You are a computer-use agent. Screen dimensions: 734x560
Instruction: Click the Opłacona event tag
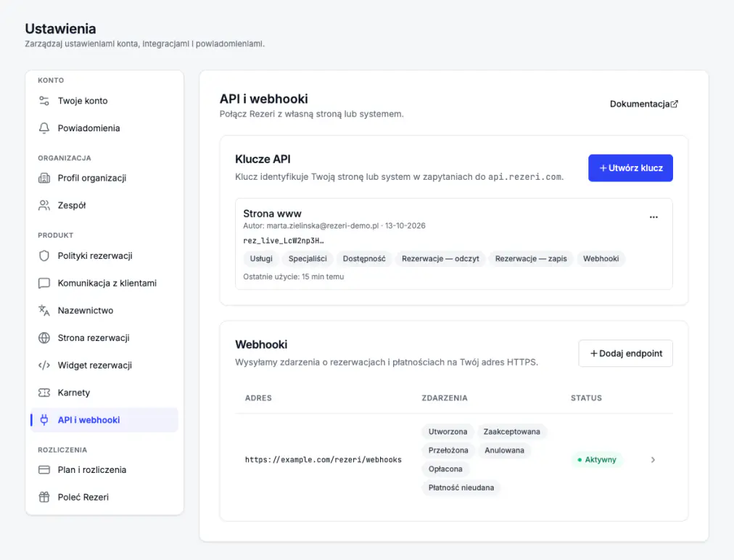(445, 469)
